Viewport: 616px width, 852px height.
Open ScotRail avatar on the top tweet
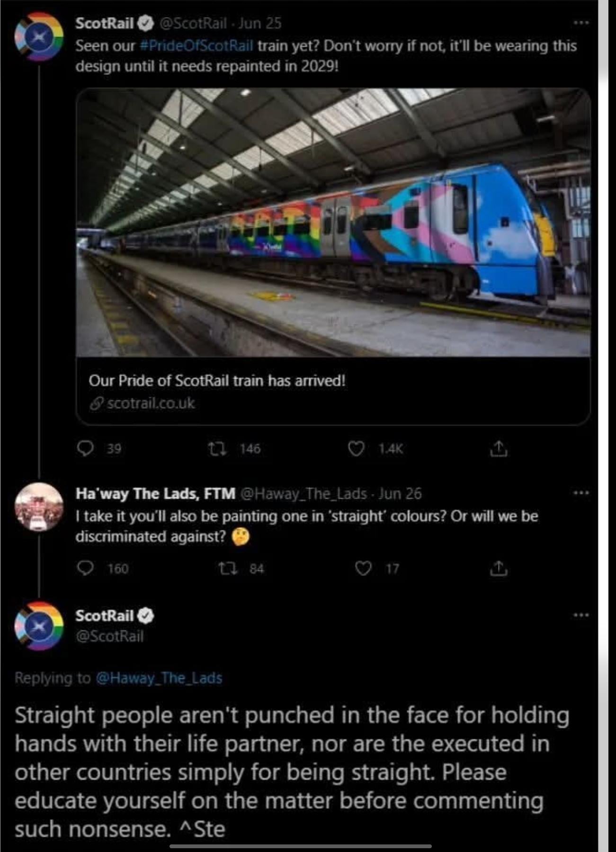pos(39,37)
